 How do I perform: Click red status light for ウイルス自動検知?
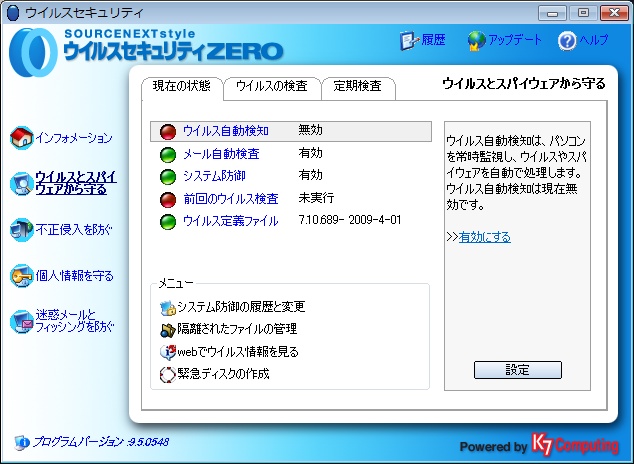(168, 132)
